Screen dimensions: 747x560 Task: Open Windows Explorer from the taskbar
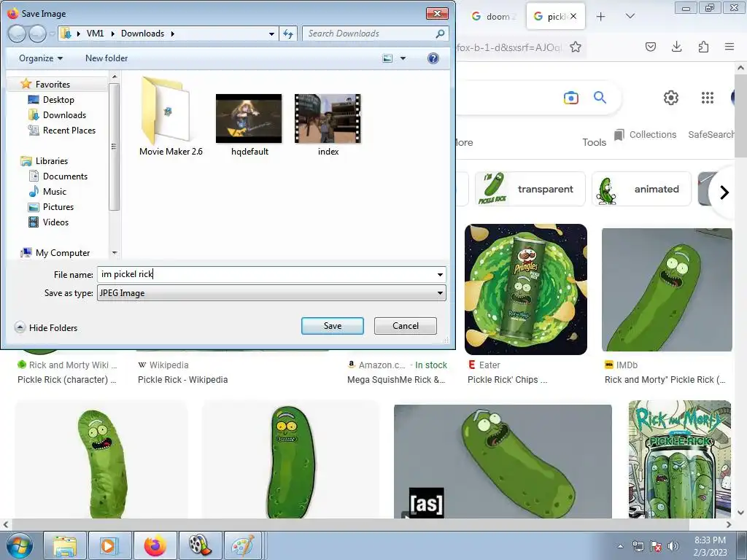65,545
